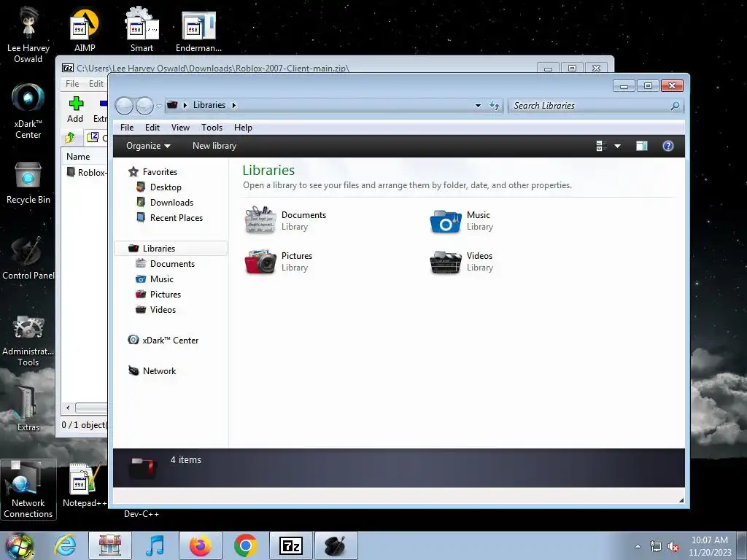
Task: Click the scroll left arrow in 7-Zip
Action: click(68, 408)
